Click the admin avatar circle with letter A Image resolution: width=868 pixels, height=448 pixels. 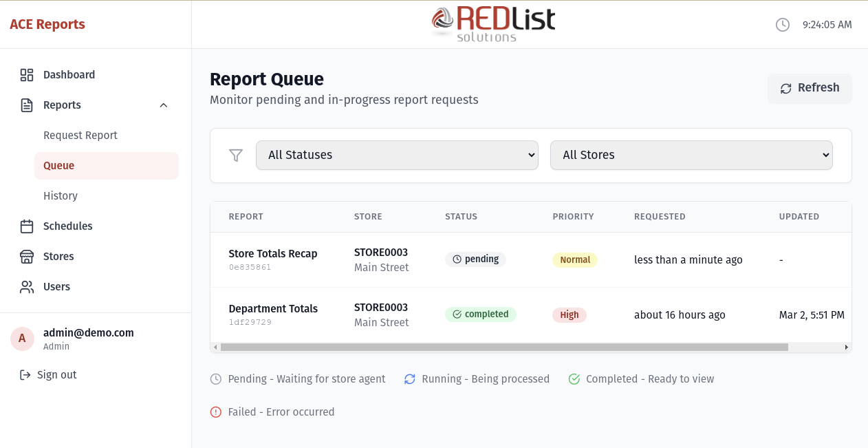(x=22, y=339)
